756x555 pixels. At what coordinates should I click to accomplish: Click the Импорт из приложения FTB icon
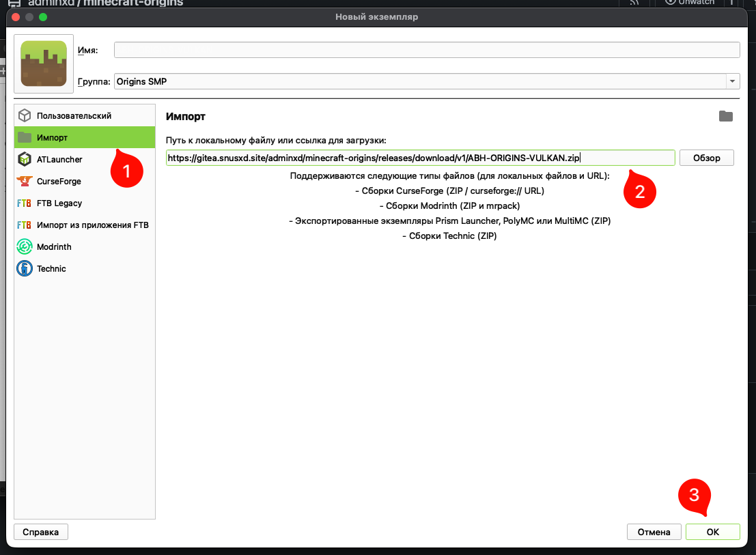(x=25, y=225)
